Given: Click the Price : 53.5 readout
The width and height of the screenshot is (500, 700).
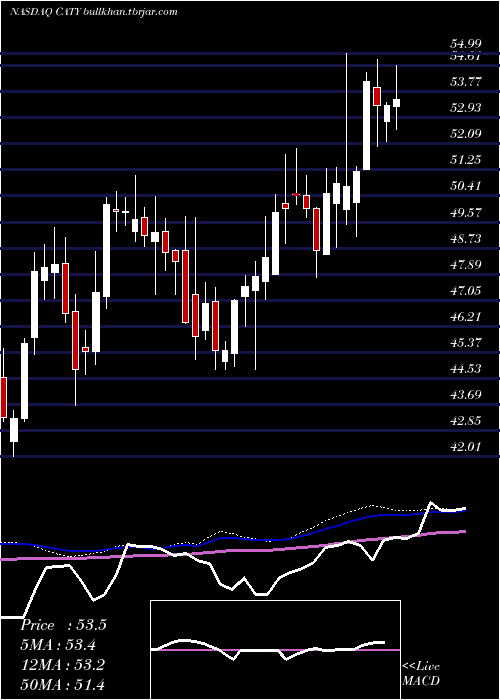Looking at the screenshot, I should point(63,625).
